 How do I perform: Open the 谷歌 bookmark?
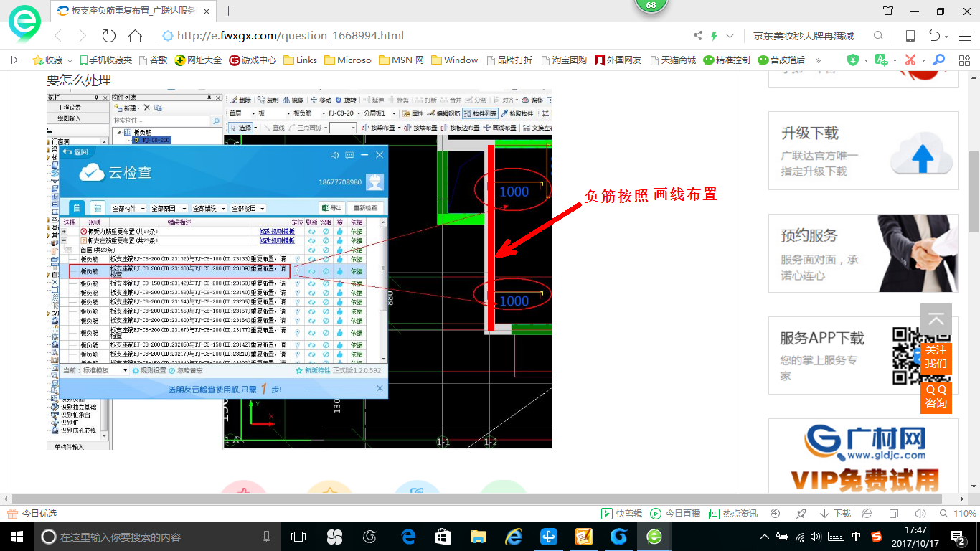153,60
